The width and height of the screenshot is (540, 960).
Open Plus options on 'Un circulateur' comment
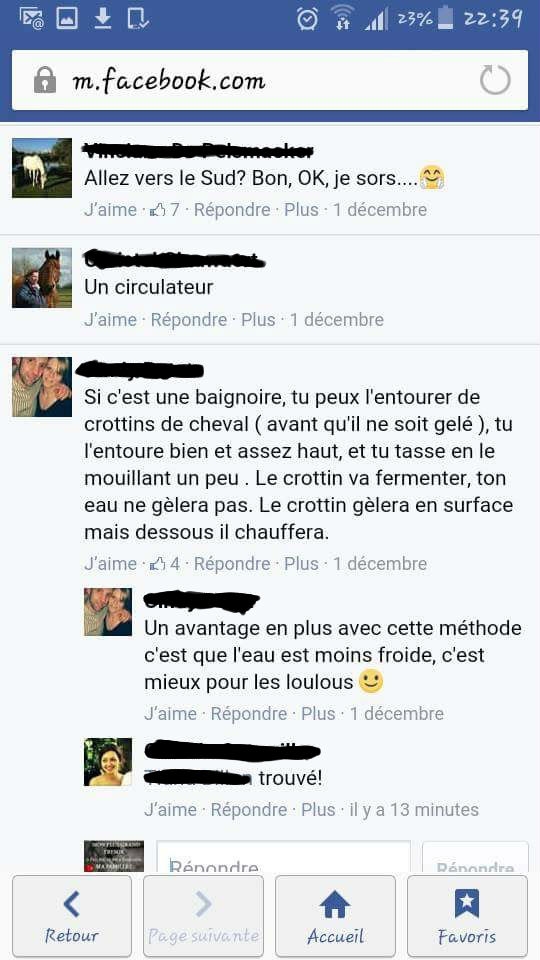[258, 320]
